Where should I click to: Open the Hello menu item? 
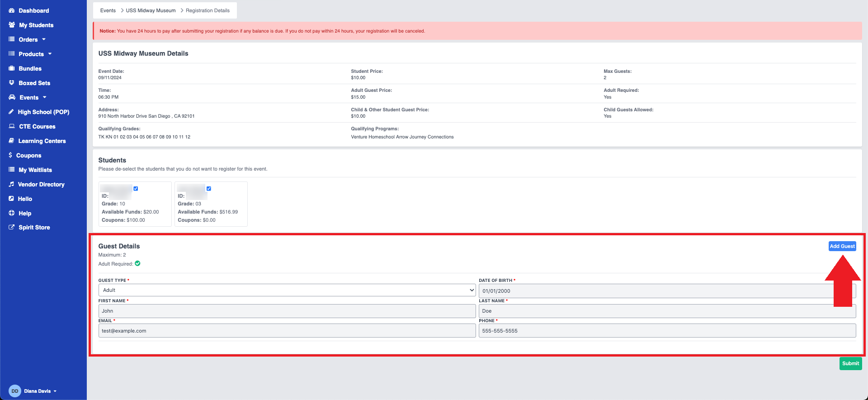coord(25,199)
